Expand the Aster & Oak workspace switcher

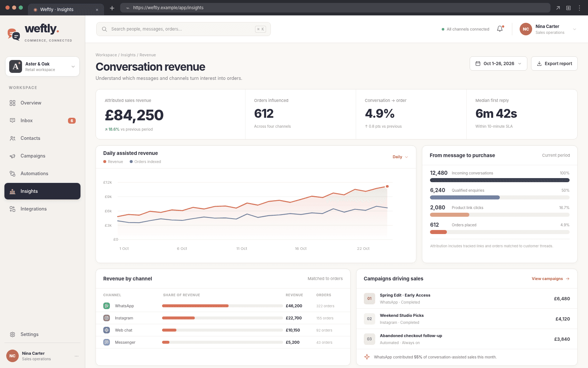point(43,67)
